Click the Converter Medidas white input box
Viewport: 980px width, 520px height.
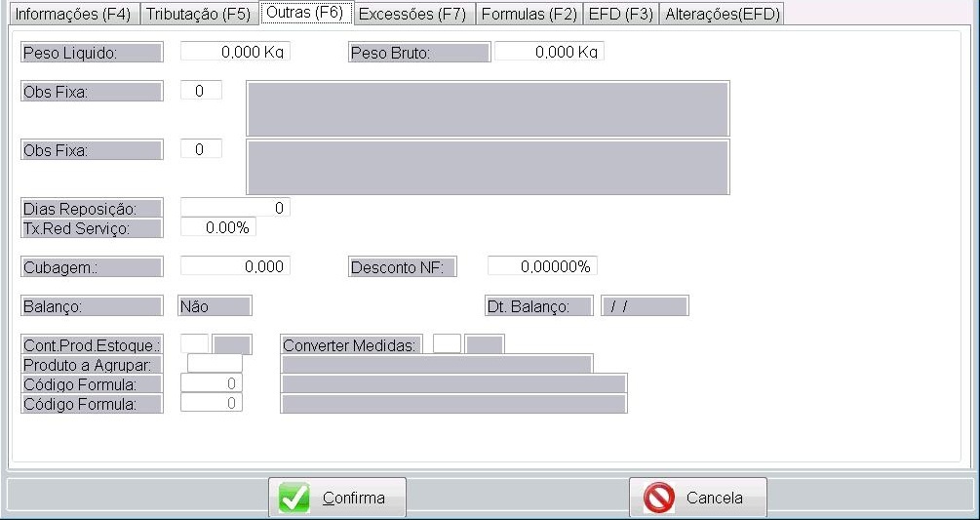coord(447,344)
